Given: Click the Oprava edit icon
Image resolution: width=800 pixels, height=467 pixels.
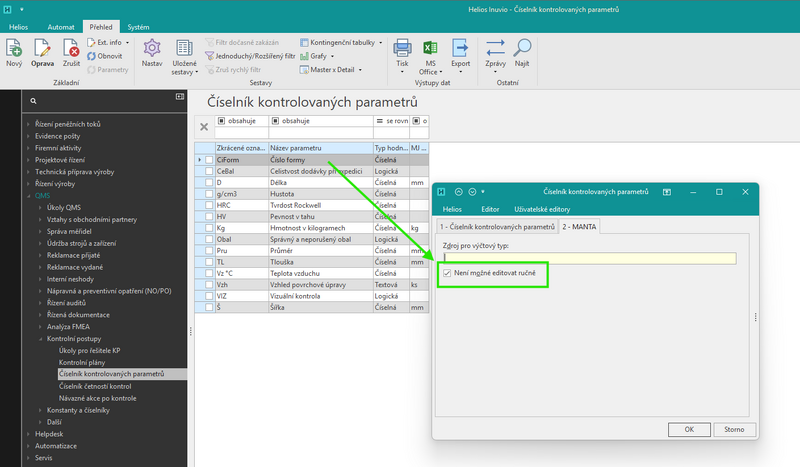Looking at the screenshot, I should 42,48.
